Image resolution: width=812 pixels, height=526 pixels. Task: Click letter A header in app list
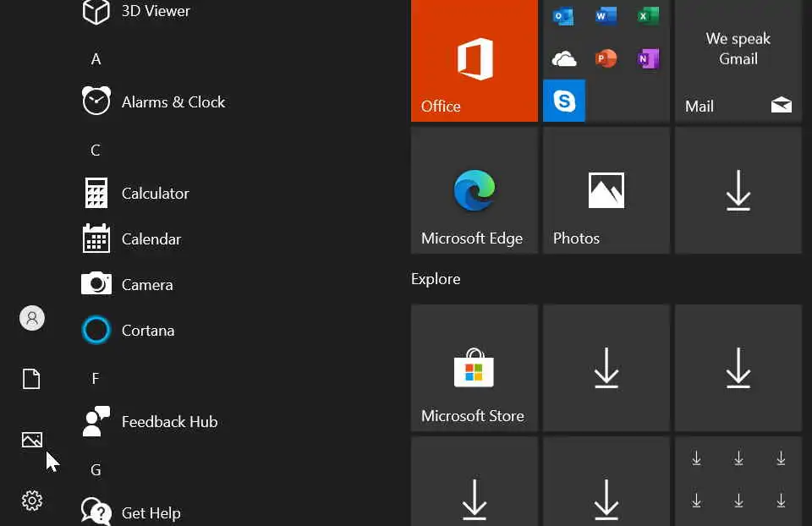tap(96, 59)
